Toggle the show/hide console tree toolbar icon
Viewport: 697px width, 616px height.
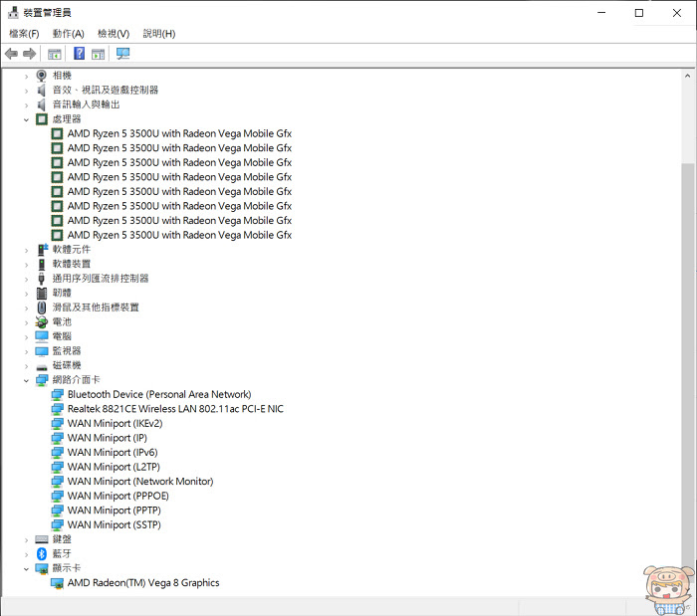click(x=54, y=54)
